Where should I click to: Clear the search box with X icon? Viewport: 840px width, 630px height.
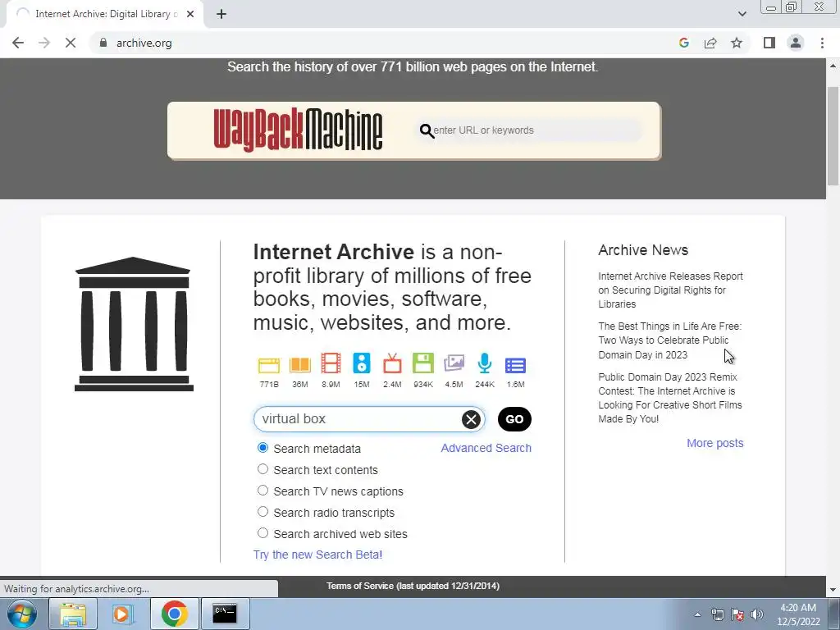click(471, 419)
